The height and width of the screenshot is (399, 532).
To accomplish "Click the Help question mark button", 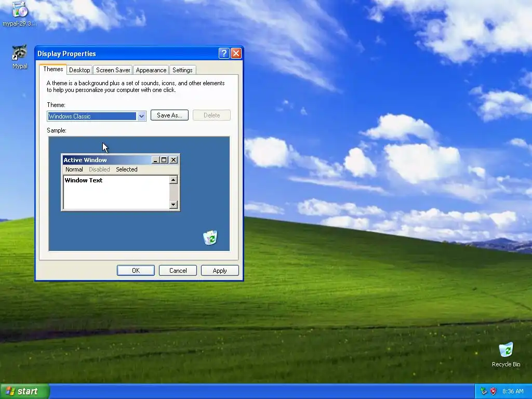I will (x=224, y=54).
